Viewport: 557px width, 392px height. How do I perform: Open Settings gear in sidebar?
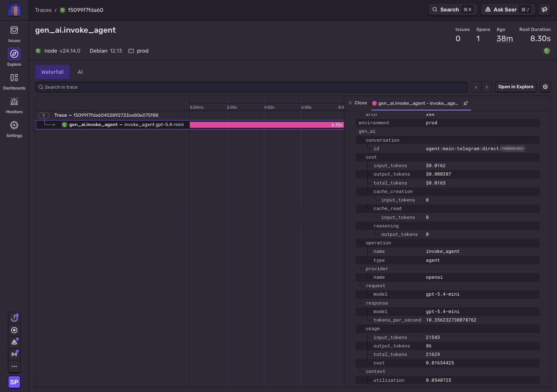coord(14,129)
